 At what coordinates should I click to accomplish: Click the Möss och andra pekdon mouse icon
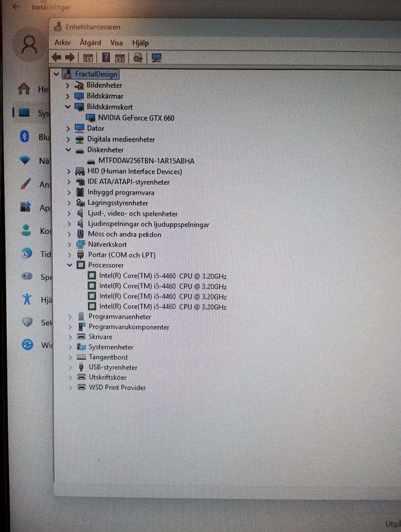[80, 234]
